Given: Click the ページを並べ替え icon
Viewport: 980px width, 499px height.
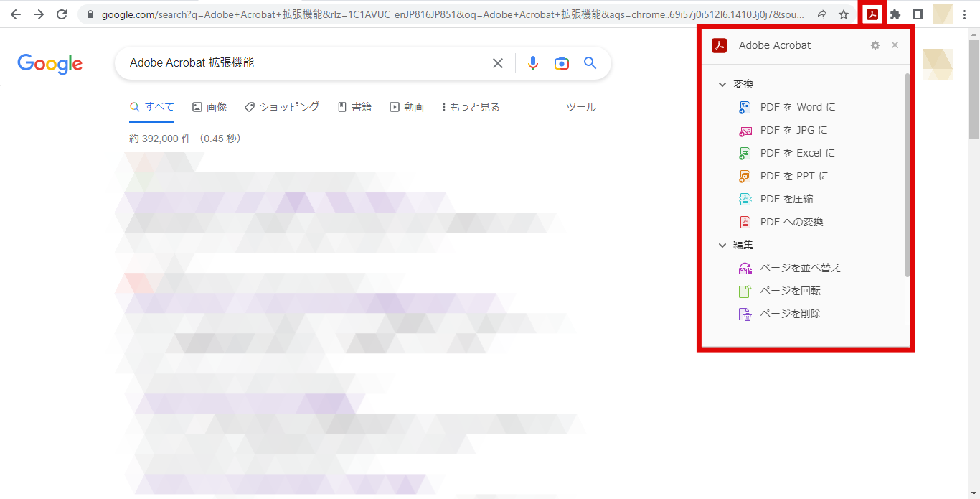Looking at the screenshot, I should tap(745, 268).
